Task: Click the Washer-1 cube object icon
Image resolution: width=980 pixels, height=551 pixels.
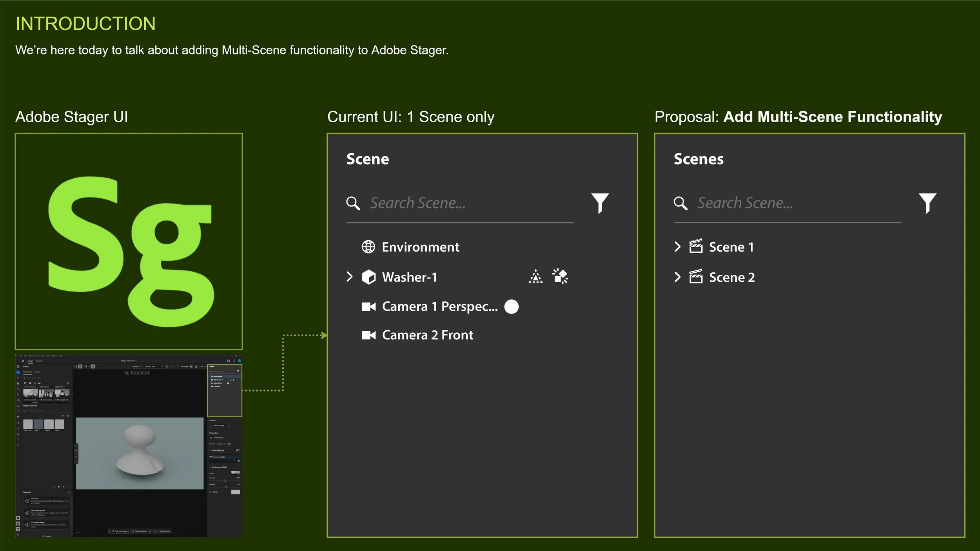Action: tap(368, 277)
